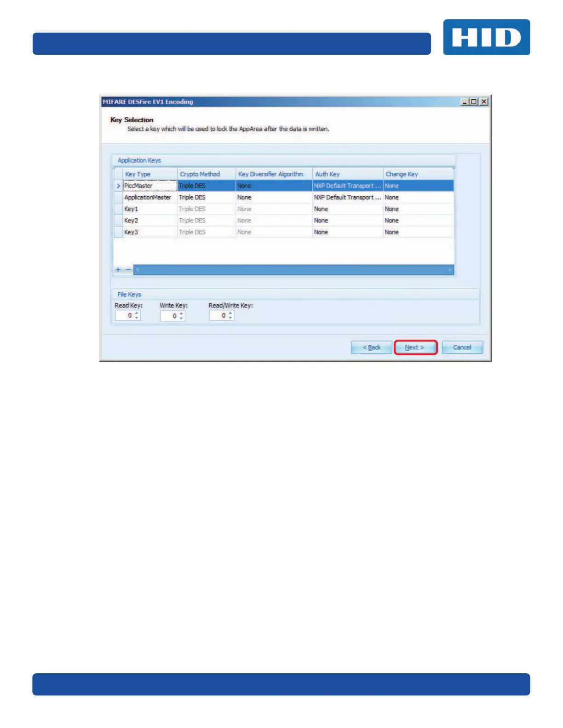Click the Next > button

pos(415,347)
